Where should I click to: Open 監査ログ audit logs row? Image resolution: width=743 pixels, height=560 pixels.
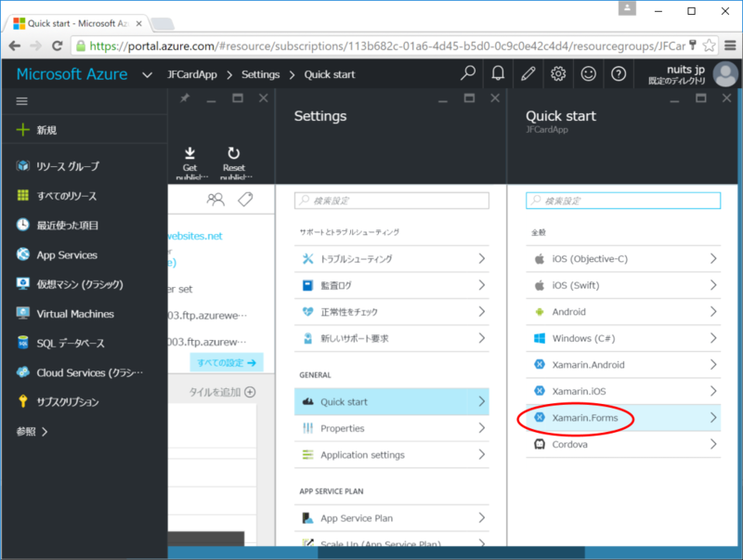pos(392,285)
